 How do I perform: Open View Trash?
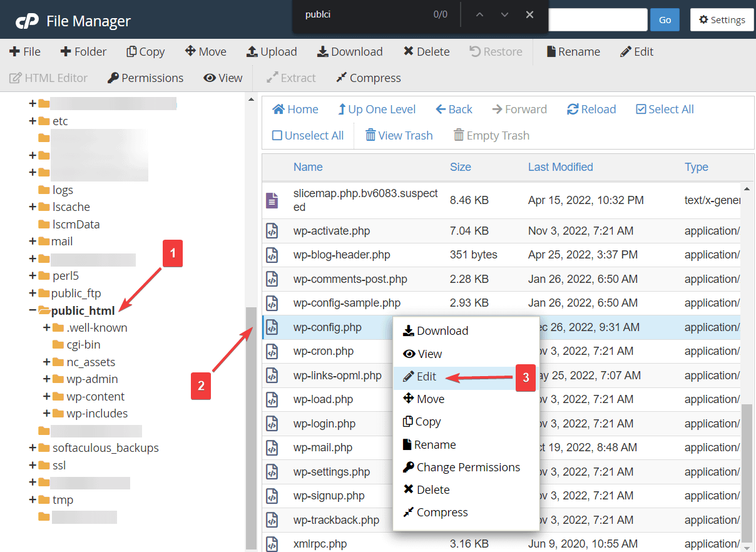(x=399, y=136)
